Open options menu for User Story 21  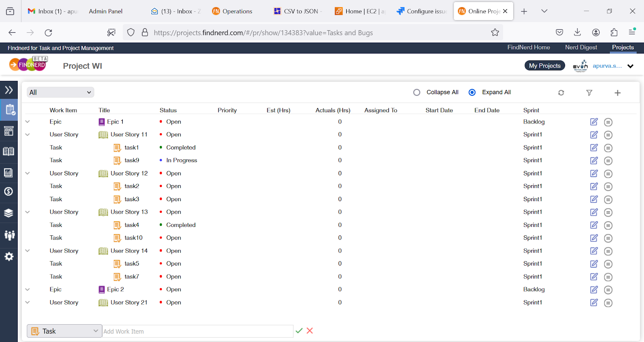pos(608,303)
